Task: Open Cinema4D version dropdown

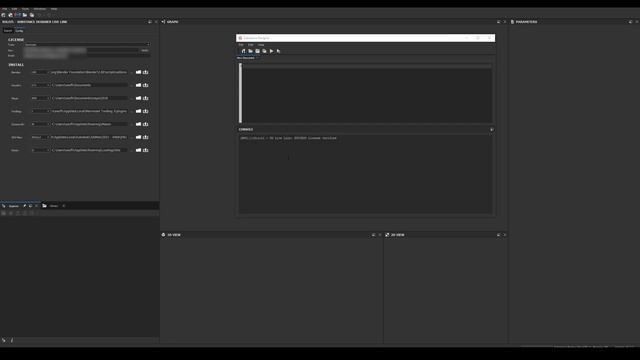Action: click(40, 124)
